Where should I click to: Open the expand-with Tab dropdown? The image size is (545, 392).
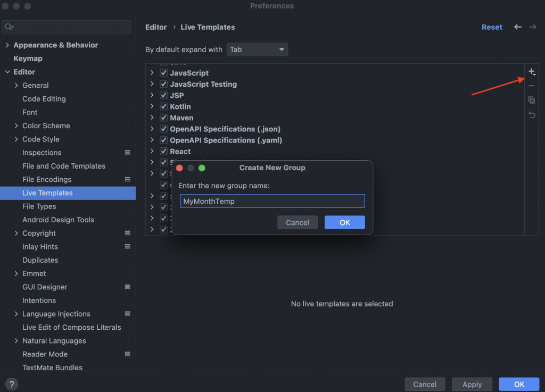click(257, 49)
